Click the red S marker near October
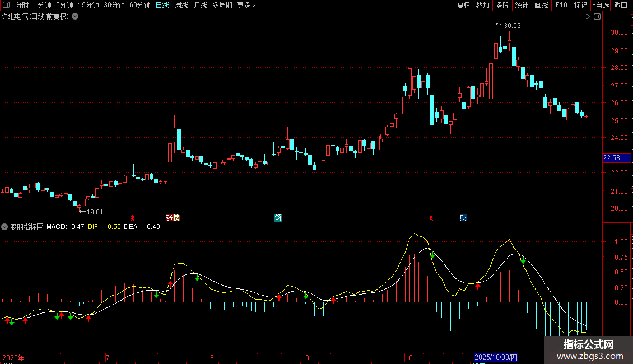Viewport: 633px width, 364px height. click(x=431, y=218)
